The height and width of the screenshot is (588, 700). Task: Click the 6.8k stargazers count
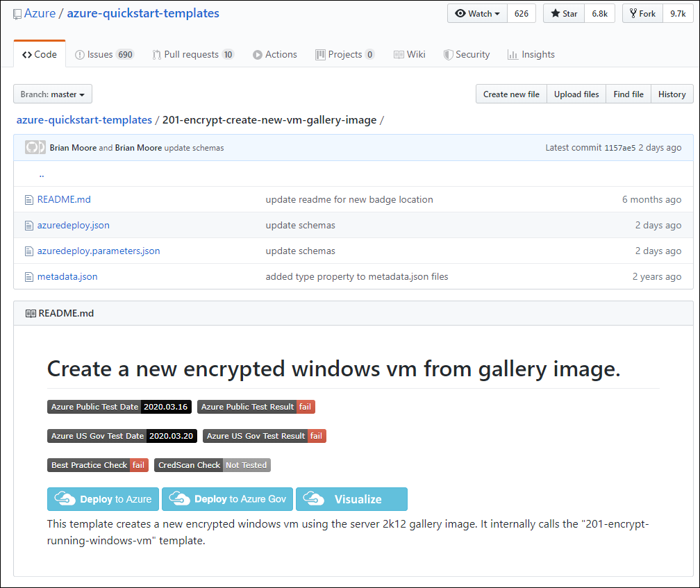(x=599, y=13)
